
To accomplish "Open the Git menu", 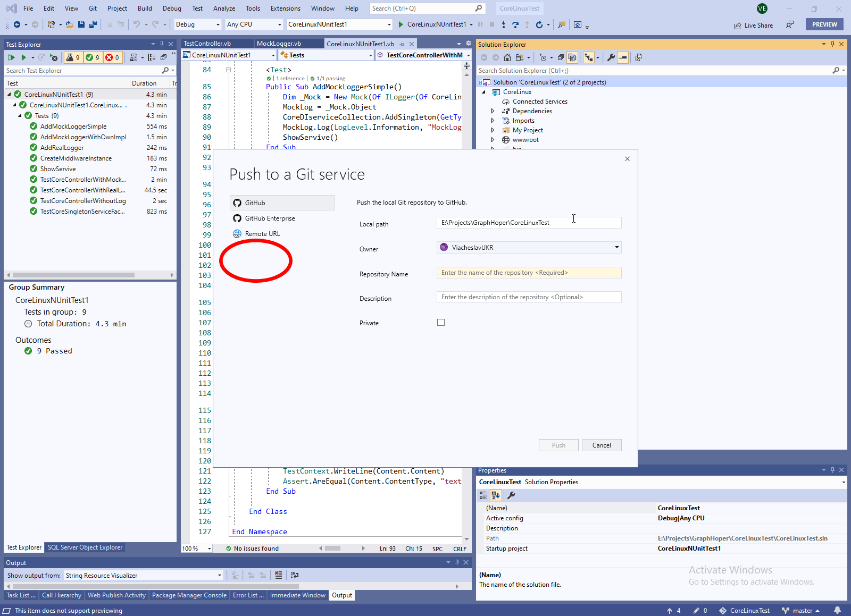I will click(x=93, y=9).
